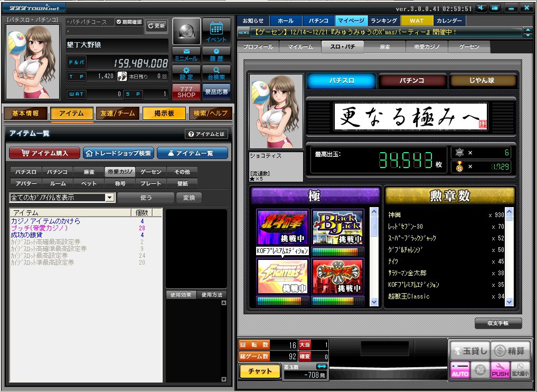This screenshot has width=537, height=392.
Task: Click the blue アイテム一覧 button
Action: tap(193, 153)
